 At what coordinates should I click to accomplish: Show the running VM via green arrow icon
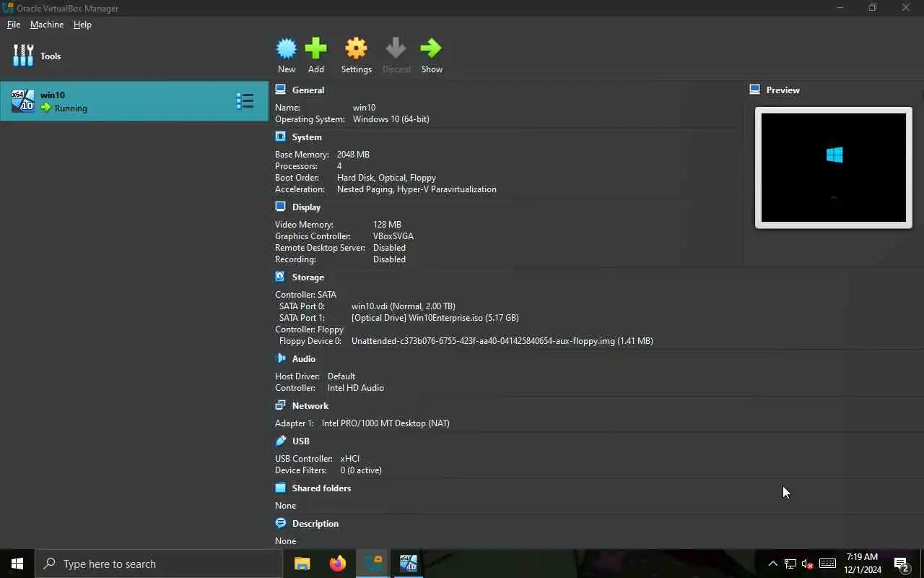point(432,48)
